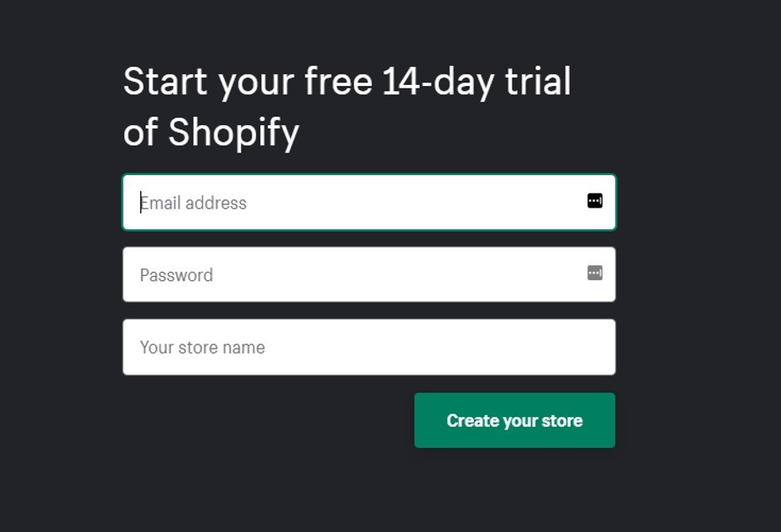Click the words of Shopify in the heading
Screen dimensions: 781x532
point(211,133)
